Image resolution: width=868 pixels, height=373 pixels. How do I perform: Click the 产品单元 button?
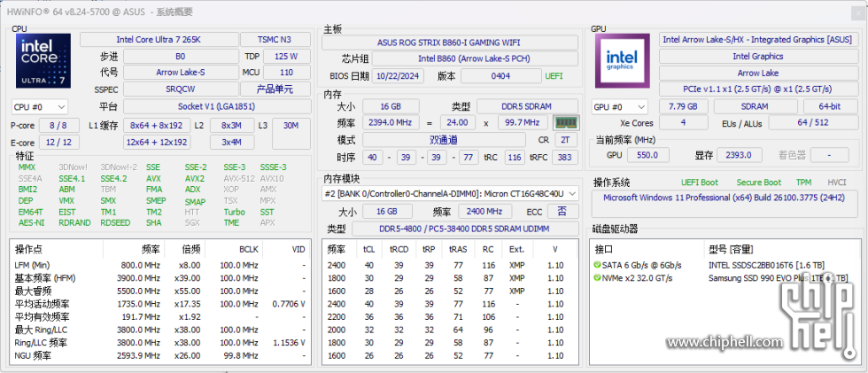coord(275,89)
